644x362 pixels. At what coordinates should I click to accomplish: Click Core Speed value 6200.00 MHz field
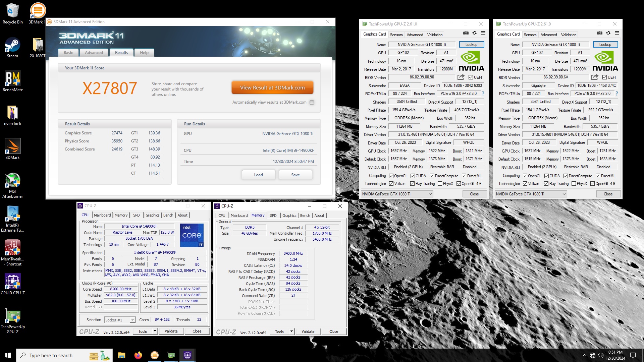point(121,289)
